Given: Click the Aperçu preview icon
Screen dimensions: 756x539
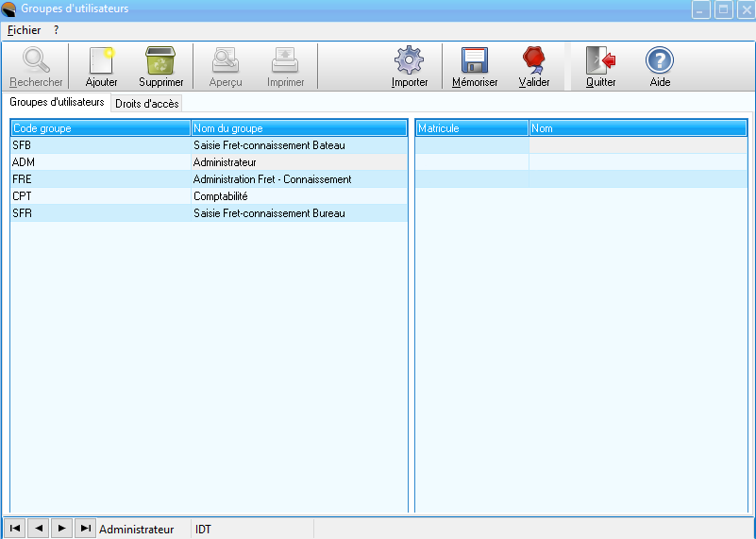Looking at the screenshot, I should click(226, 62).
